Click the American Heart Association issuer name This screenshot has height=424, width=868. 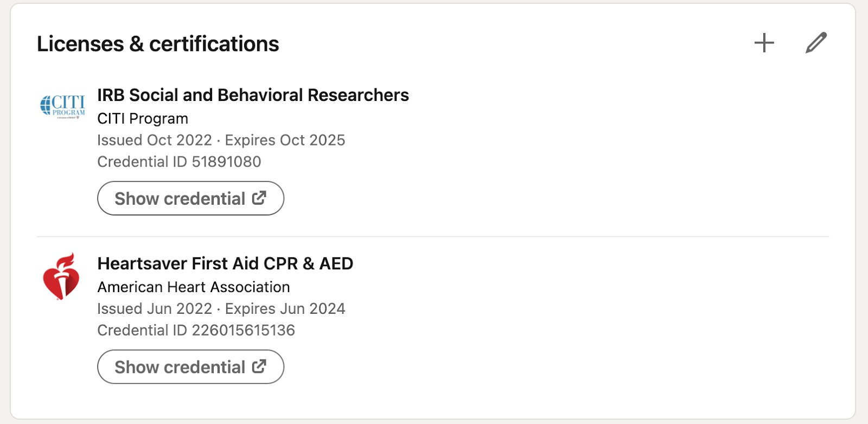[x=194, y=287]
